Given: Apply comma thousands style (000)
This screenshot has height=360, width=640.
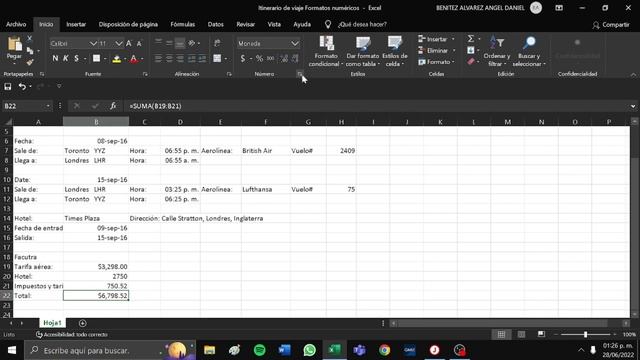Looking at the screenshot, I should [270, 59].
